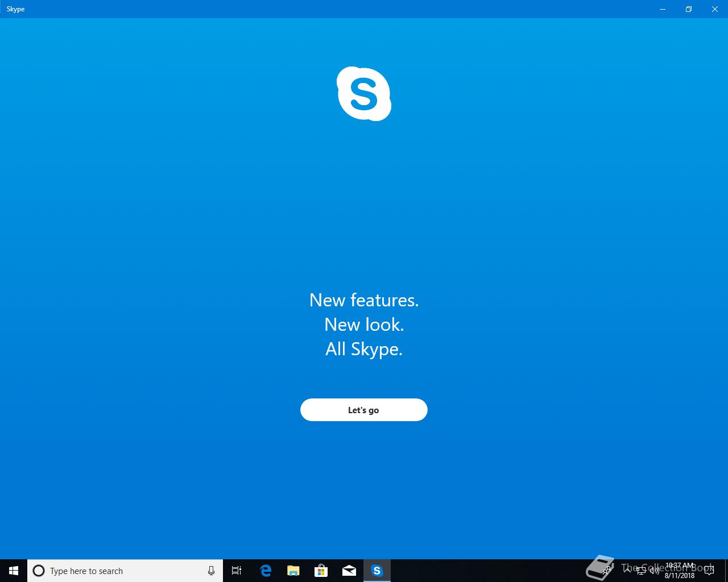Open the Action Center notification icon

tap(709, 571)
